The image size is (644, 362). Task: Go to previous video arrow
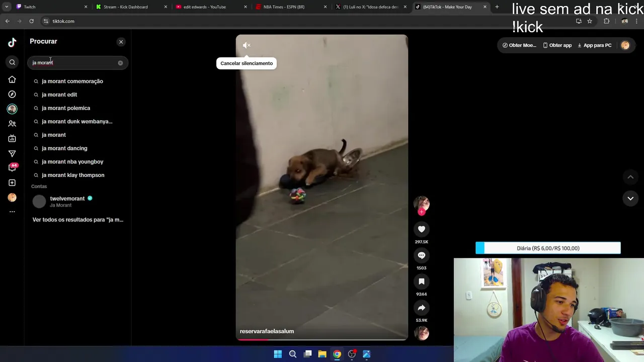click(630, 177)
